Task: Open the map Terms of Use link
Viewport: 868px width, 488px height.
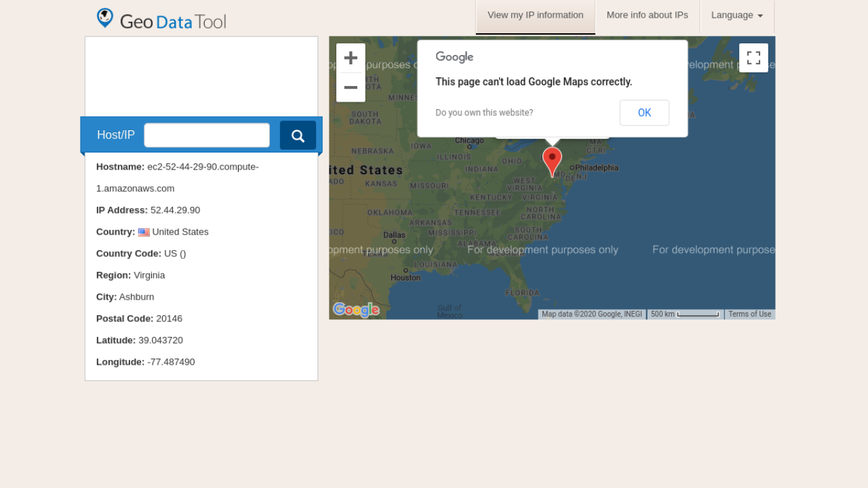Action: click(x=749, y=314)
